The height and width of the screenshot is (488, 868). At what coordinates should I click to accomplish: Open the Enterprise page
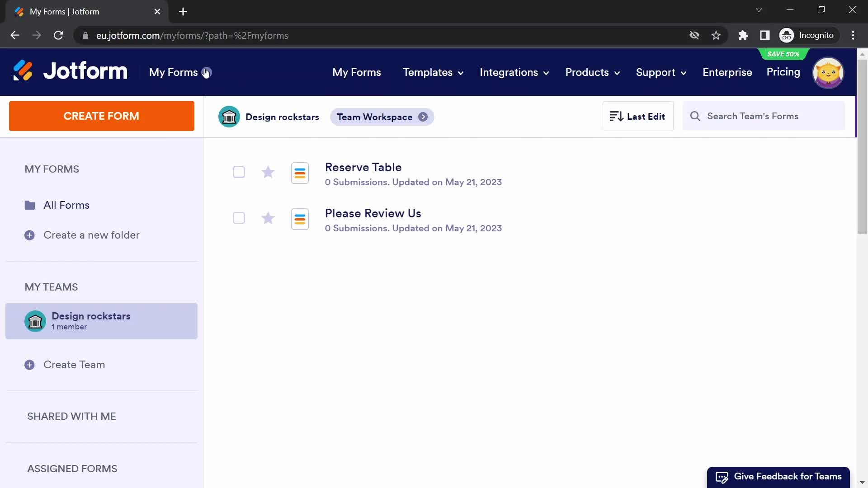coord(727,72)
